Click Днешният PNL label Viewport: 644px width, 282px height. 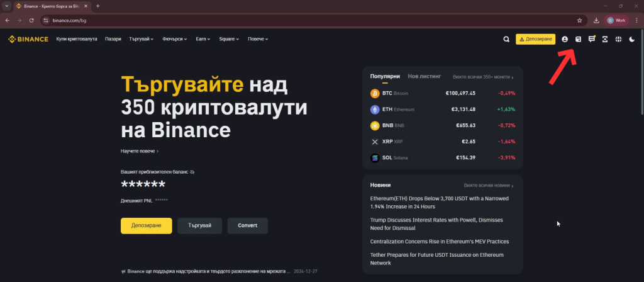click(x=136, y=201)
